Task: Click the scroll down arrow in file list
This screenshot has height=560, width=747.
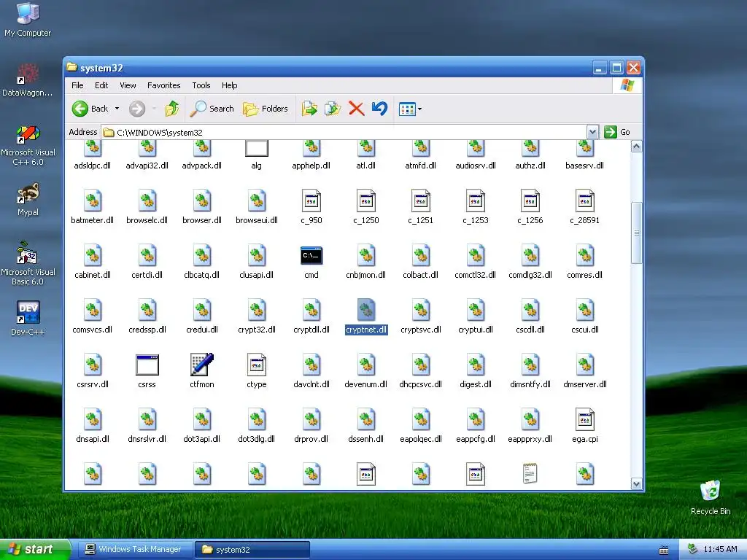Action: [x=636, y=484]
